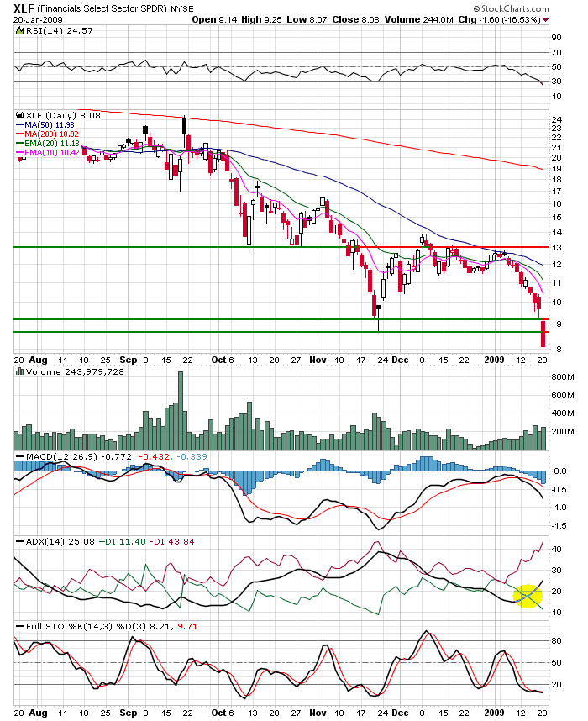This screenshot has height=721, width=588.
Task: Click the 600M volume axis label
Action: pyautogui.click(x=563, y=396)
